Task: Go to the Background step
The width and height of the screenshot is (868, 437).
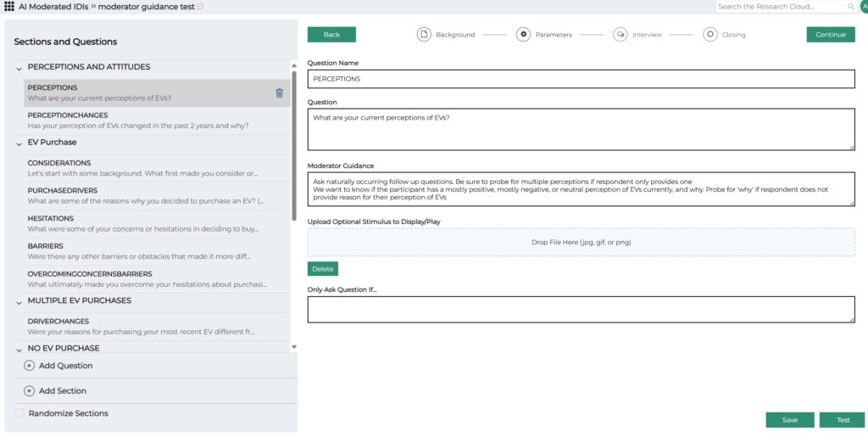Action: (x=455, y=34)
